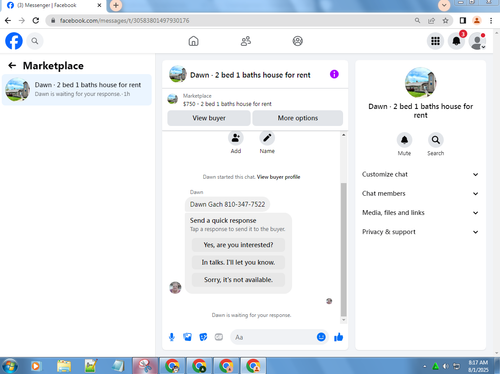Share this page using address bar icon
The height and width of the screenshot is (374, 500).
tap(431, 21)
